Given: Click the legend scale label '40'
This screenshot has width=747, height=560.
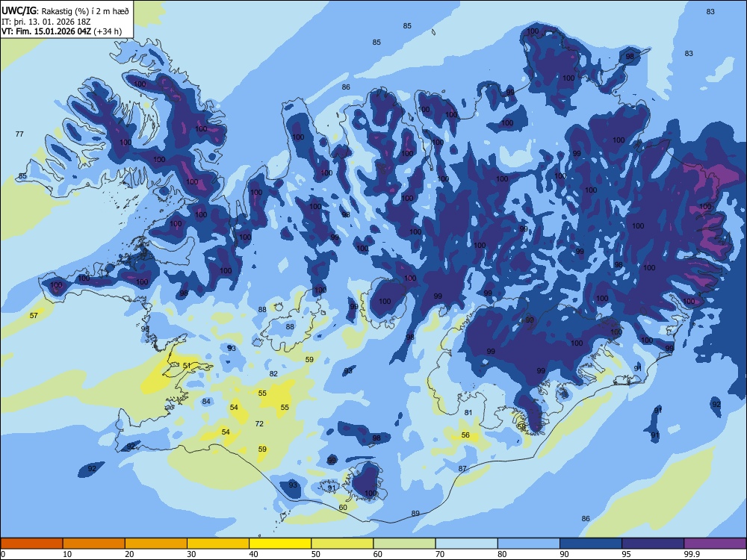Looking at the screenshot, I should tap(253, 554).
